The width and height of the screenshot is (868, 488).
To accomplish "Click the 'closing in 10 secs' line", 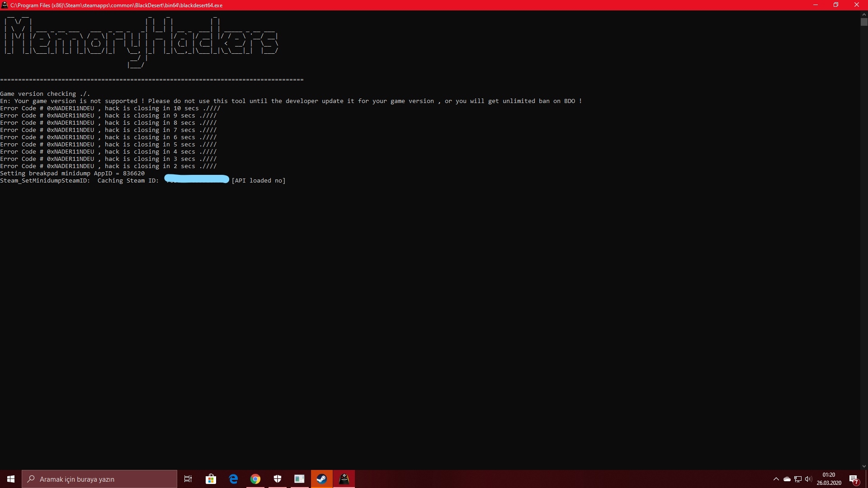I will (x=110, y=108).
